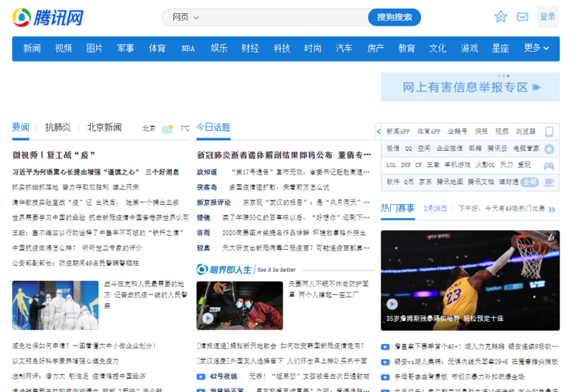This screenshot has height=392, width=572.
Task: Open 星座 in the navigation bar
Action: pyautogui.click(x=500, y=49)
